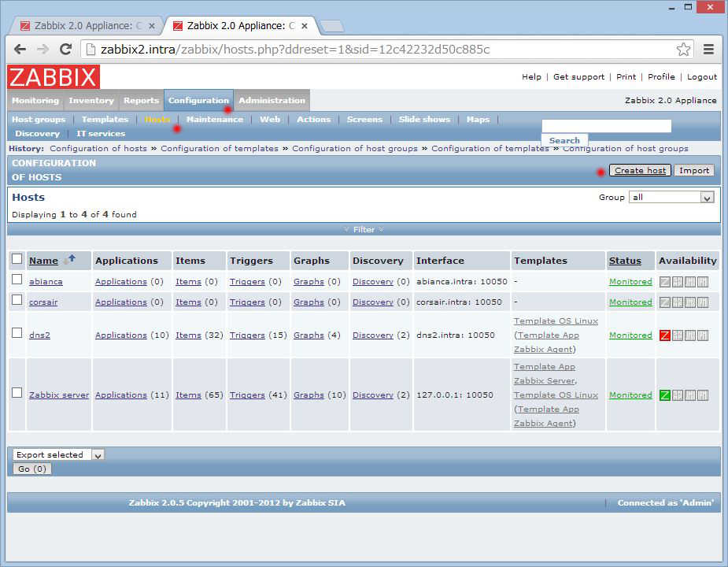This screenshot has width=728, height=567.
Task: Reload the page with the refresh icon
Action: pos(65,50)
